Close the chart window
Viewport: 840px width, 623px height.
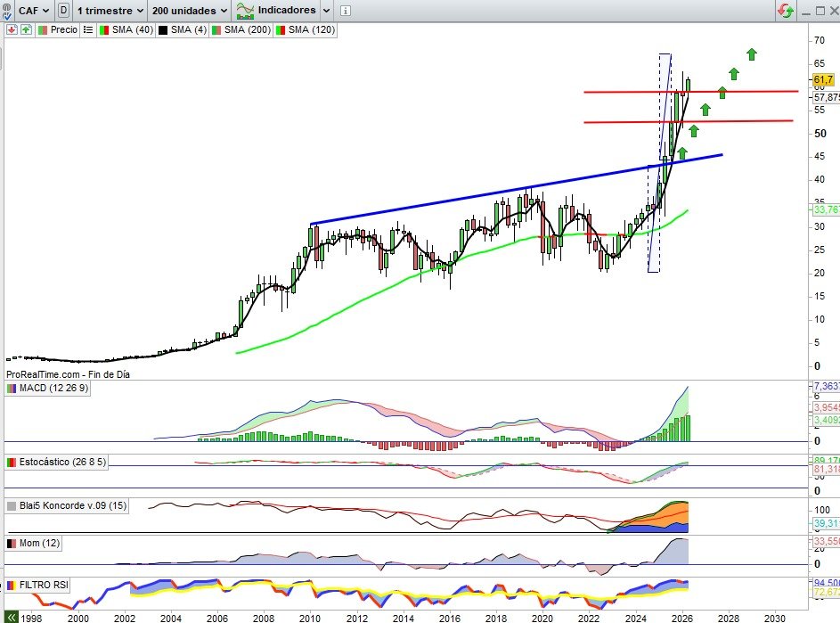[x=834, y=11]
